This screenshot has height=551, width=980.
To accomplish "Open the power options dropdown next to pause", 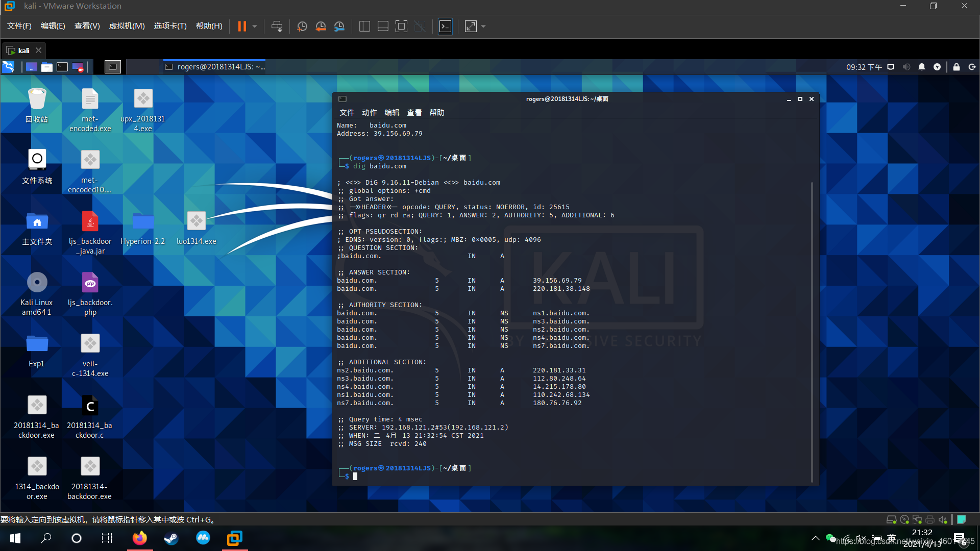I will tap(255, 27).
